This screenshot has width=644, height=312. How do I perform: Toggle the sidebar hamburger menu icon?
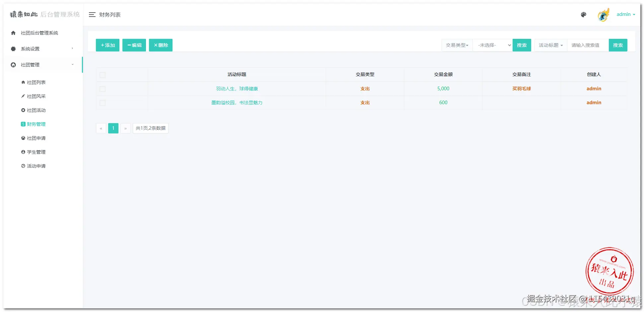pyautogui.click(x=92, y=15)
